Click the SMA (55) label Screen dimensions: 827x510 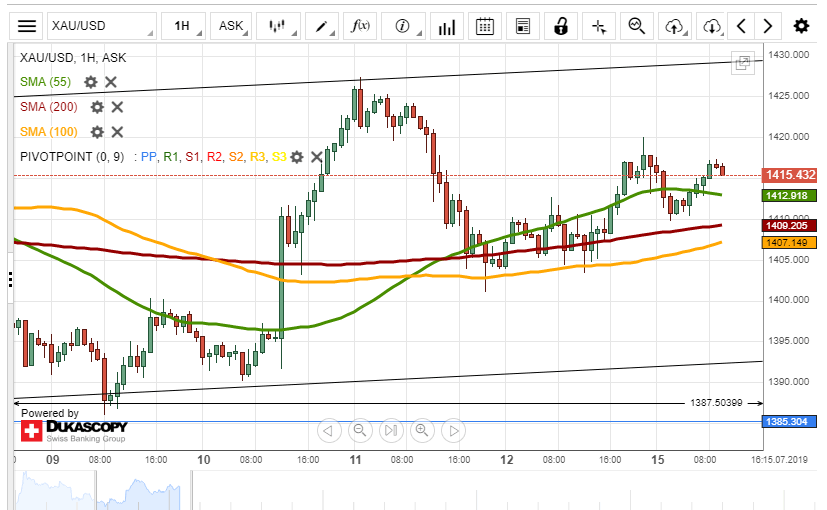pyautogui.click(x=45, y=82)
